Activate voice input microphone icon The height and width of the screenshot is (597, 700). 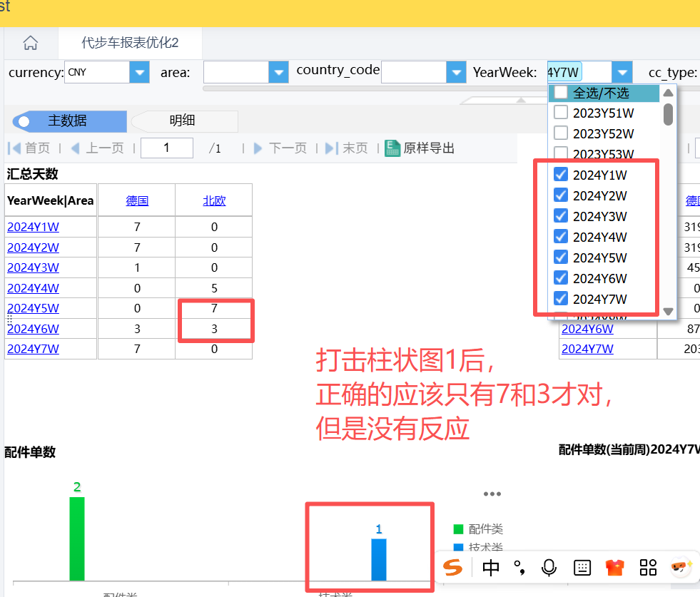549,568
